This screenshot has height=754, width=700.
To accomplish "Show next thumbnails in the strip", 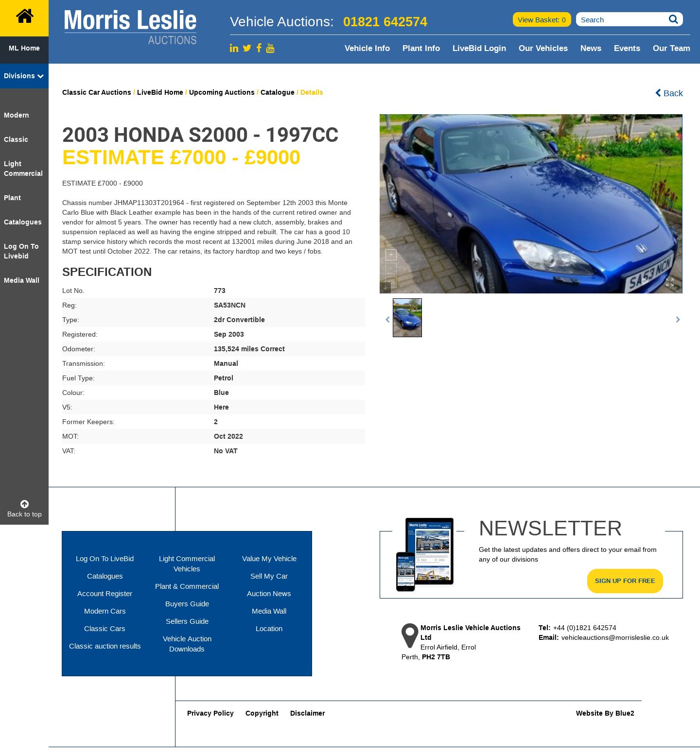I will click(678, 320).
